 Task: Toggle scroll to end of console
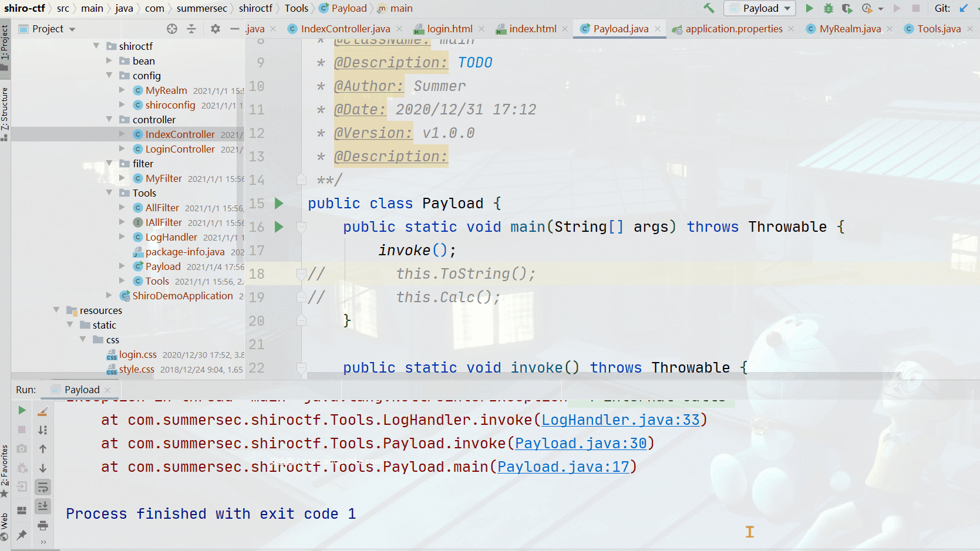[43, 506]
